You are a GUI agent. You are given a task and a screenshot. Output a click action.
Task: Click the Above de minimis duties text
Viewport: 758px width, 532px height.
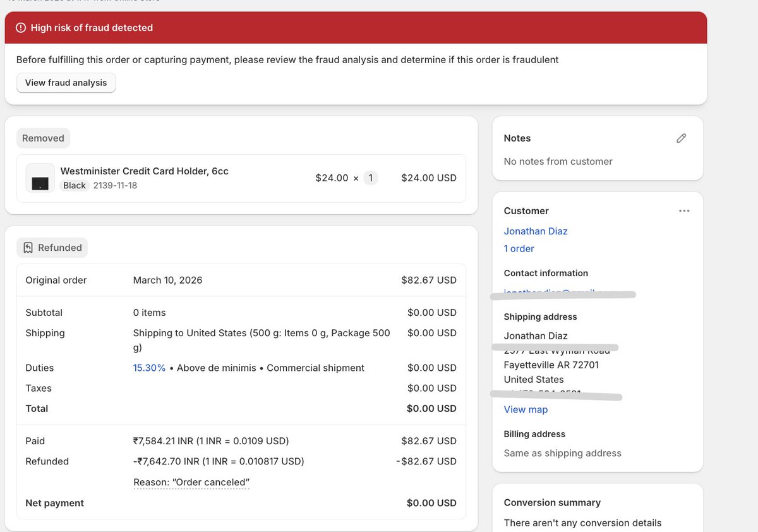pos(217,368)
